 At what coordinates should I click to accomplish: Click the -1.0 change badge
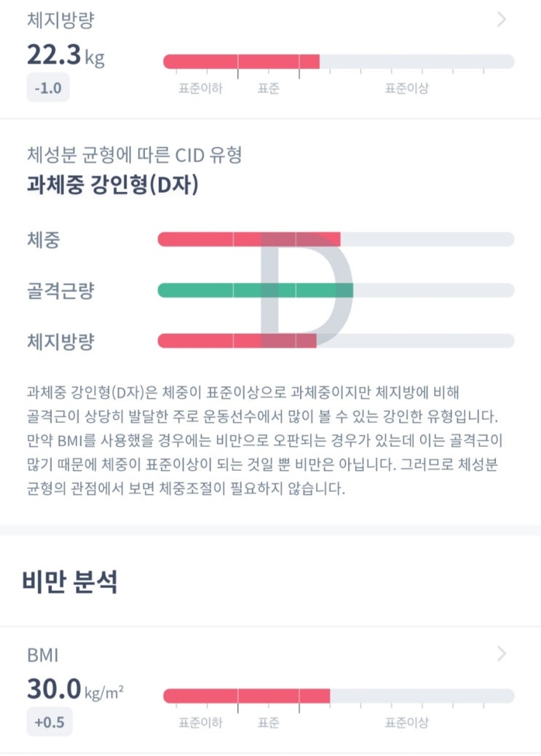click(48, 89)
